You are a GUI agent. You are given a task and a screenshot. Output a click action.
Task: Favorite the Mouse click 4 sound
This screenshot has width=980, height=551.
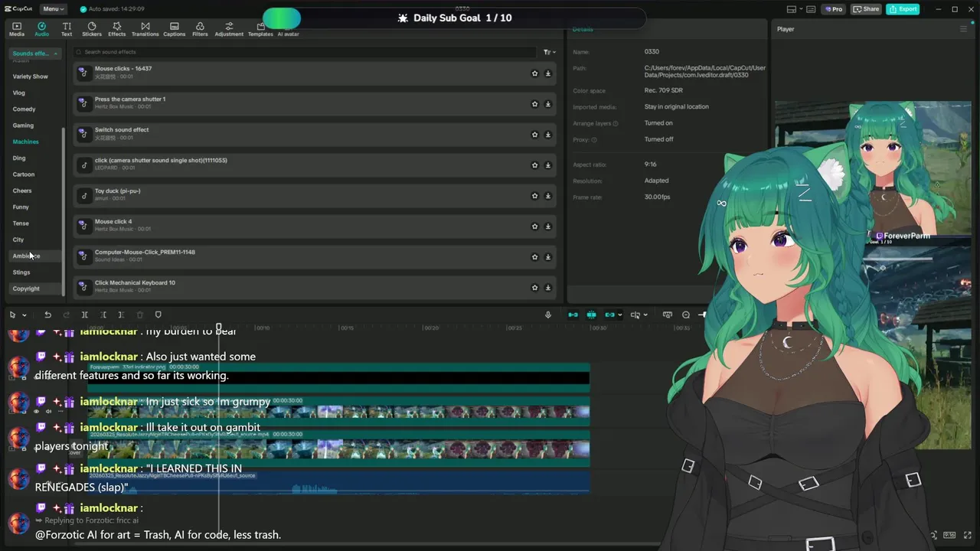(x=535, y=227)
